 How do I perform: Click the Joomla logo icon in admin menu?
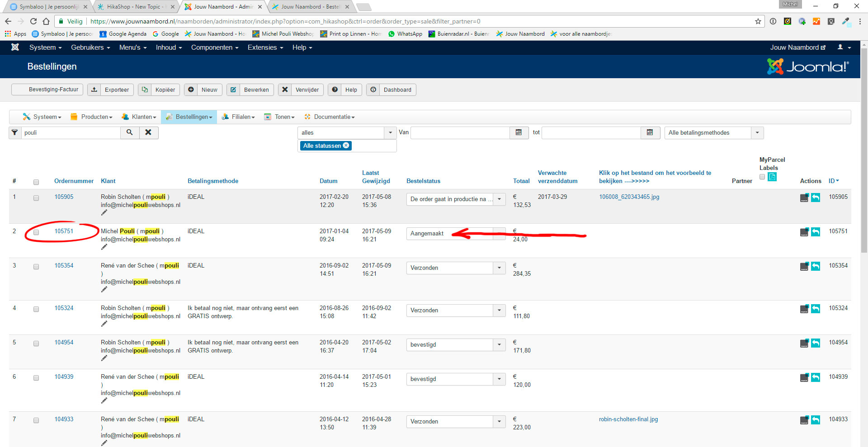pyautogui.click(x=15, y=47)
